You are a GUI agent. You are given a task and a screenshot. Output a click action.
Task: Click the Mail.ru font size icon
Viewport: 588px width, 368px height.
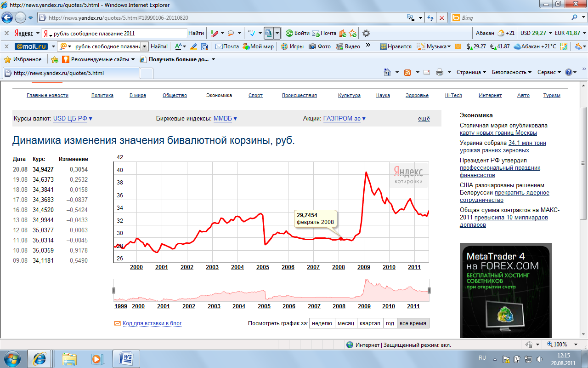coord(179,46)
